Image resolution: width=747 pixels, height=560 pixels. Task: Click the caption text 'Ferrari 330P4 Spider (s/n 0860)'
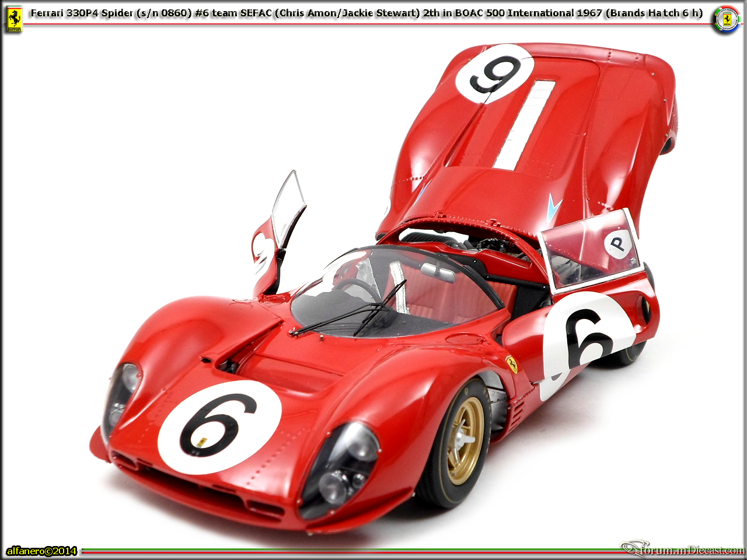(111, 13)
